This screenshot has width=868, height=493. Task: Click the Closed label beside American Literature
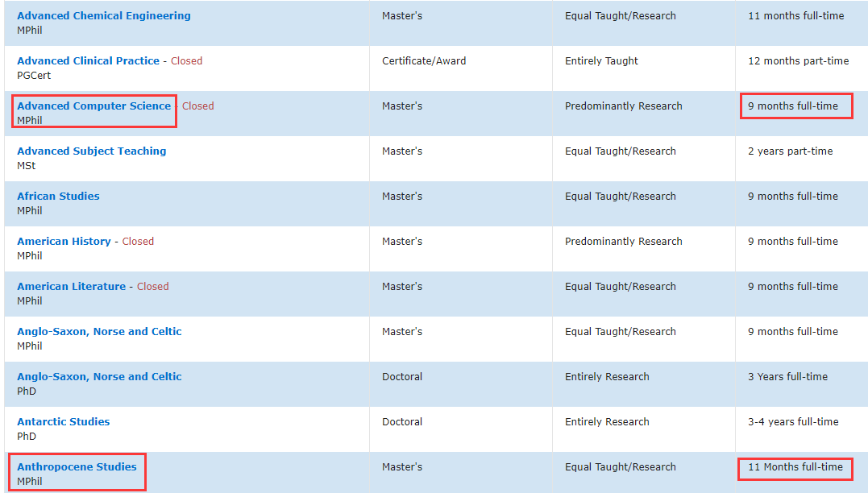pyautogui.click(x=153, y=287)
